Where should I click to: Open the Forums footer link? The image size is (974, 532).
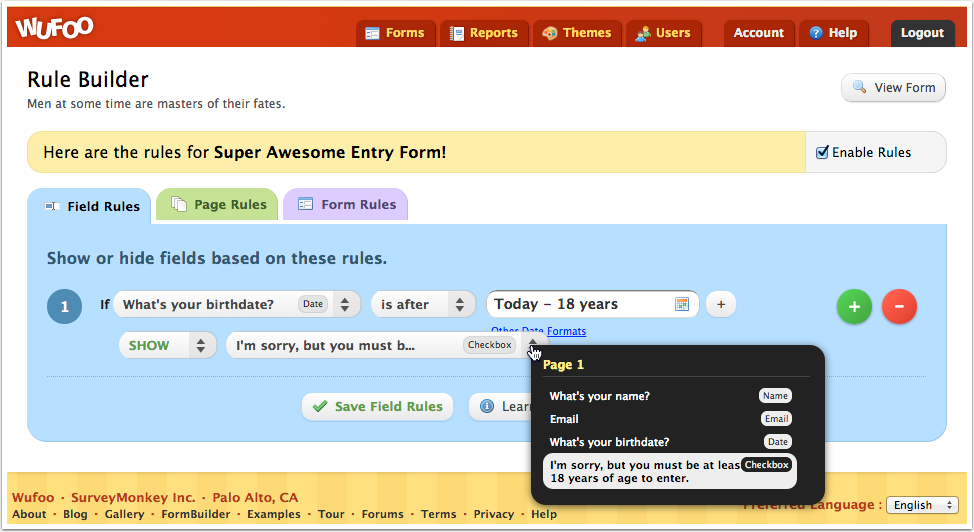click(383, 514)
